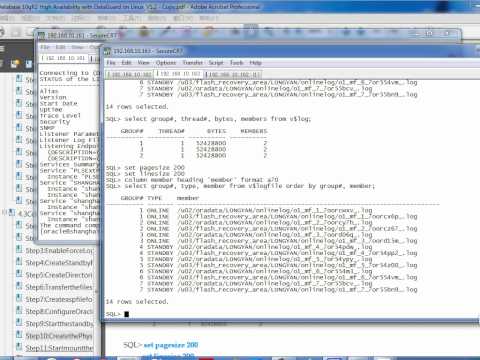480x360 pixels.
Task: Click 'Start Date' in back SecureCRT window
Action: [x=58, y=103]
